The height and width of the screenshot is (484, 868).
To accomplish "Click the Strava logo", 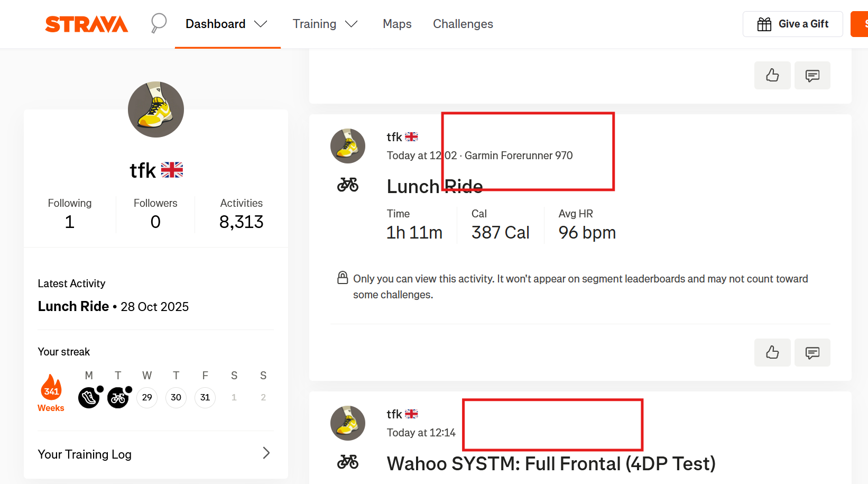I will click(86, 24).
